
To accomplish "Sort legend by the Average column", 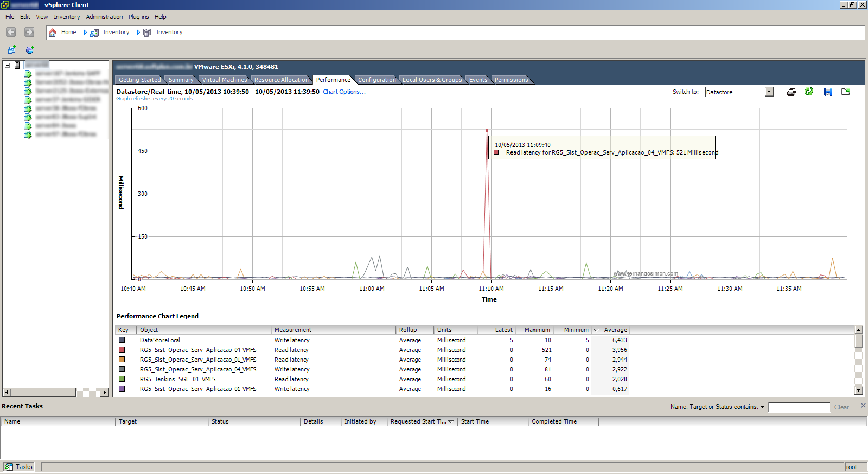I will [610, 330].
